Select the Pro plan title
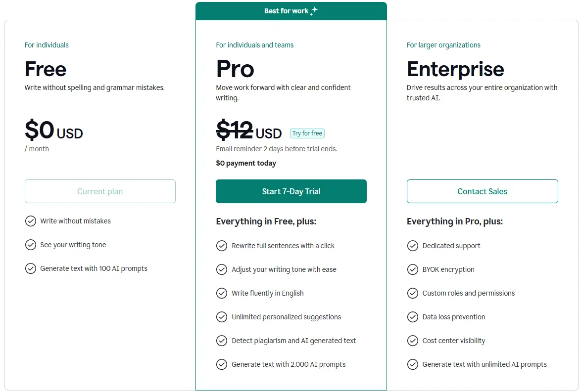 point(235,69)
